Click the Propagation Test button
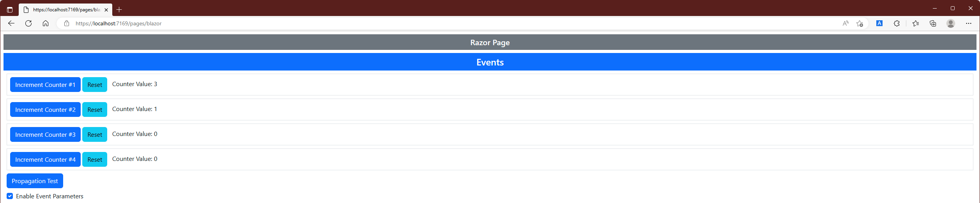This screenshot has width=980, height=203. (x=35, y=181)
